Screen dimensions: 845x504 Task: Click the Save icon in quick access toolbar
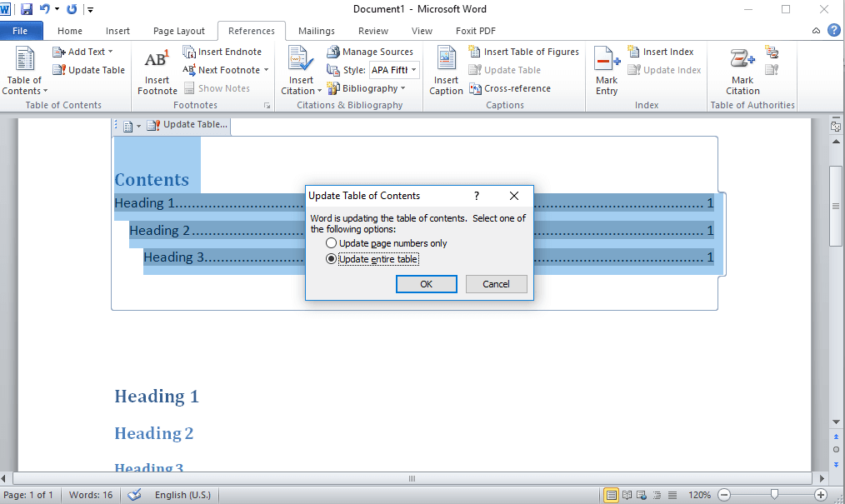[x=27, y=9]
